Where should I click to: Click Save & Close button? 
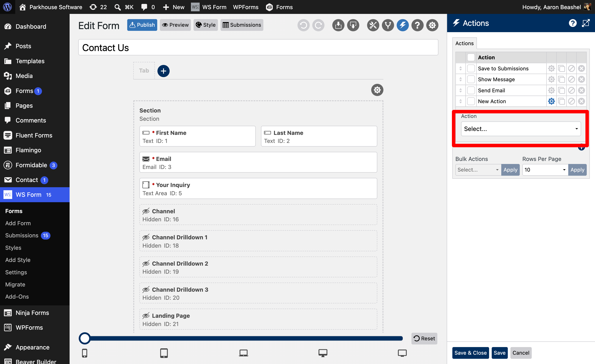pos(470,353)
